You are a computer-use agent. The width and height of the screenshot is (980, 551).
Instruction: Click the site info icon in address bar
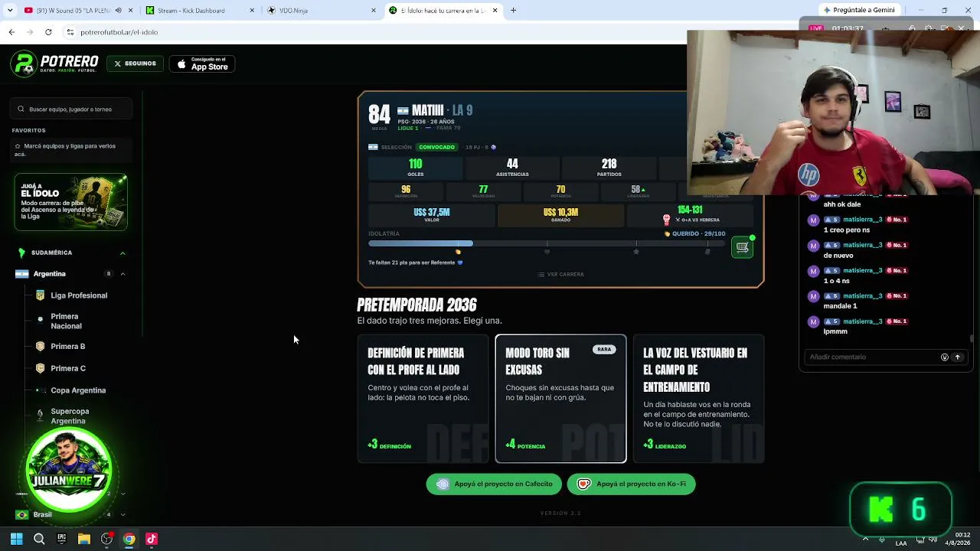click(70, 32)
